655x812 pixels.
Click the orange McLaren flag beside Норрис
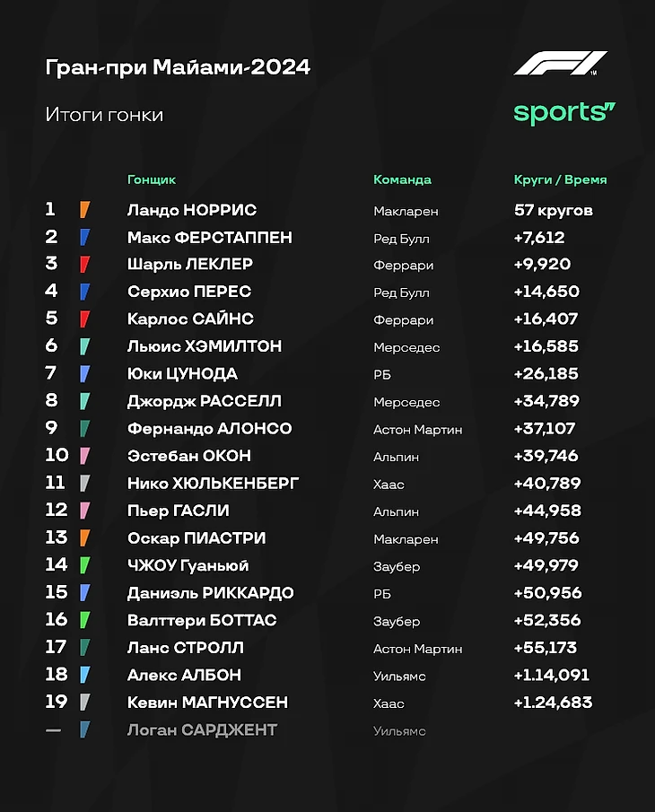tap(84, 210)
